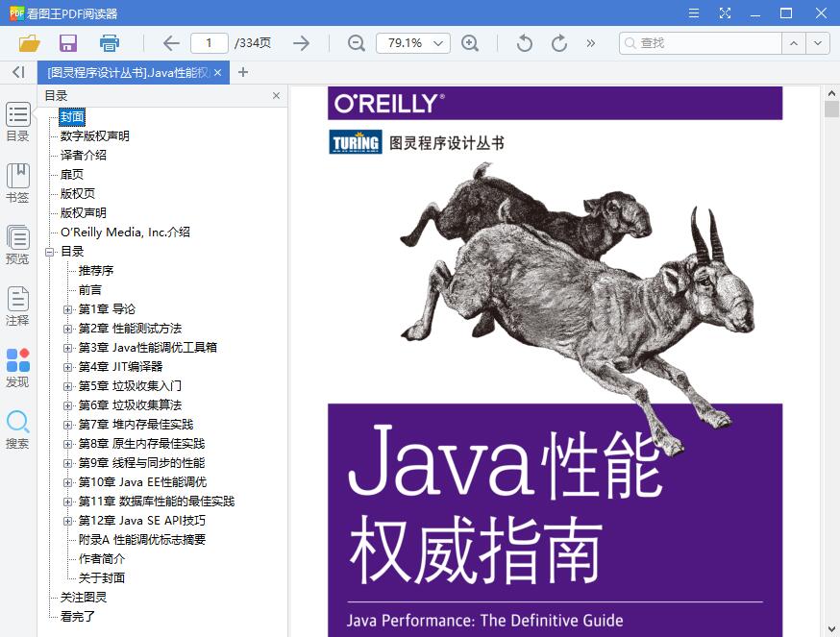Open the 搜索 search sidebar panel

[x=17, y=429]
